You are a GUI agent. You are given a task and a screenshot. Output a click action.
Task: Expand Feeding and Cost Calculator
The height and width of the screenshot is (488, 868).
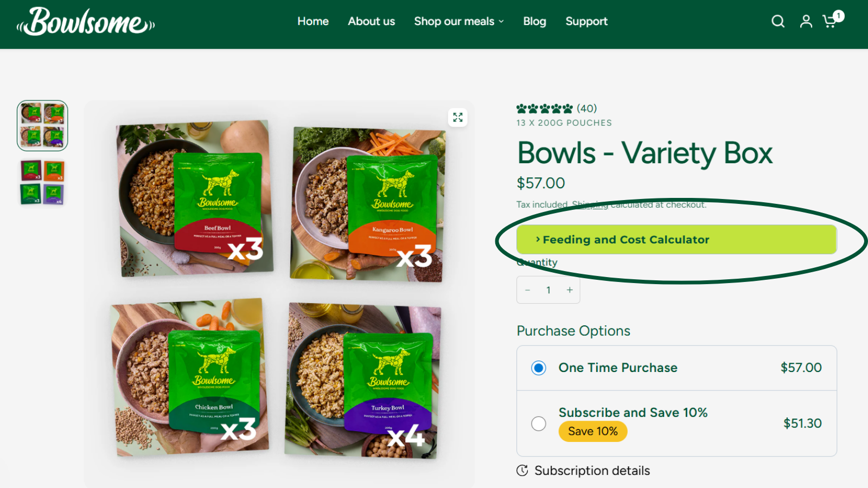(x=676, y=240)
